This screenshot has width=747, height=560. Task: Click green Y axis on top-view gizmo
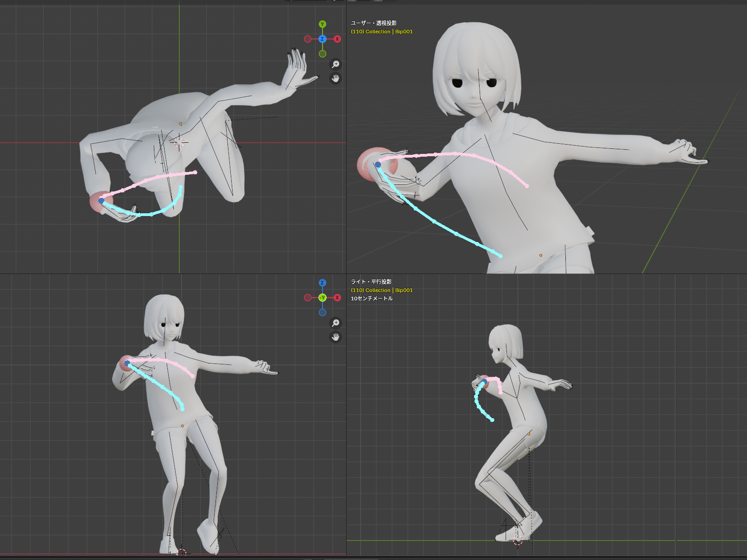(323, 24)
